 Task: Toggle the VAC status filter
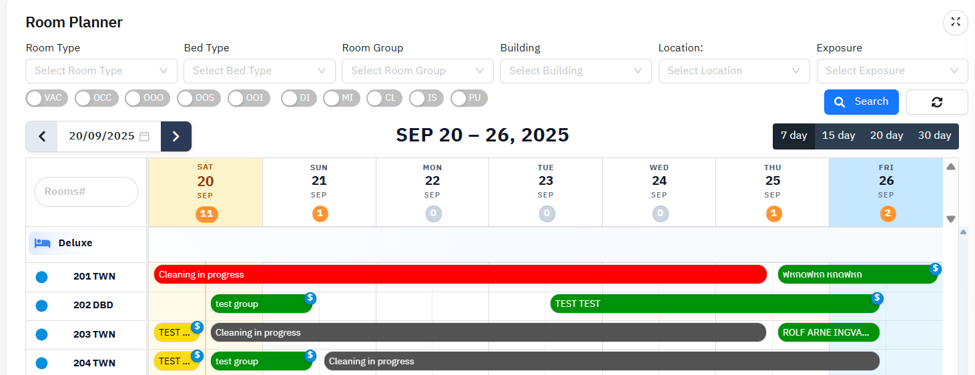[x=47, y=98]
